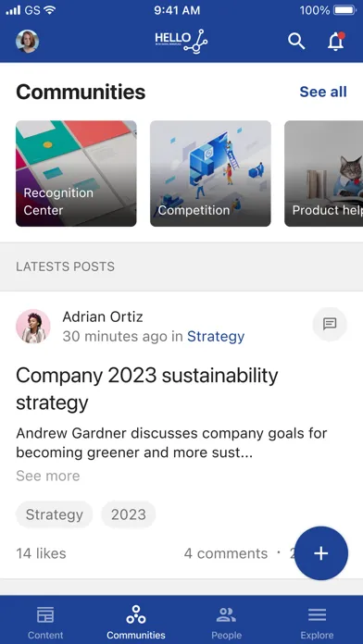363x644 pixels.
Task: Open the search magnifier icon
Action: pyautogui.click(x=296, y=41)
